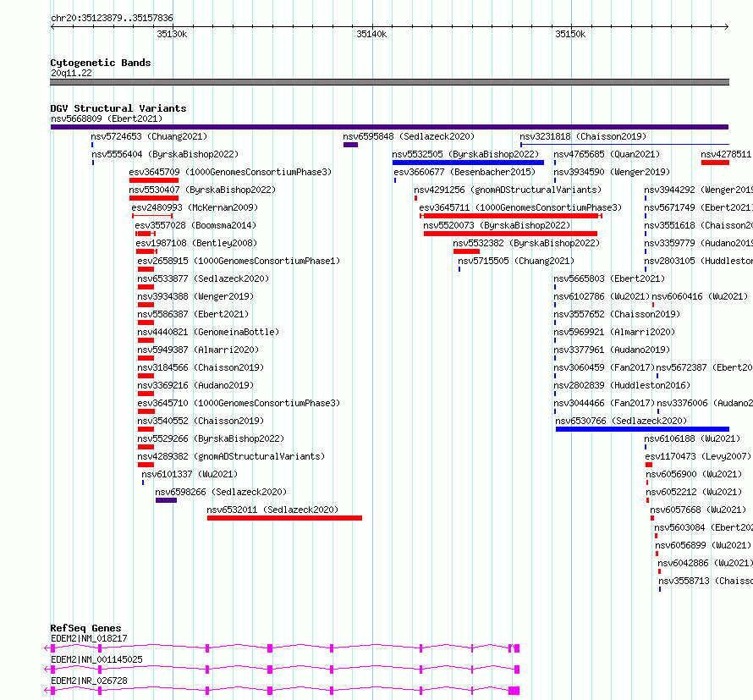Open nsv3231818 (Chaisson2019) variant label
This screenshot has width=753, height=700.
click(x=583, y=136)
